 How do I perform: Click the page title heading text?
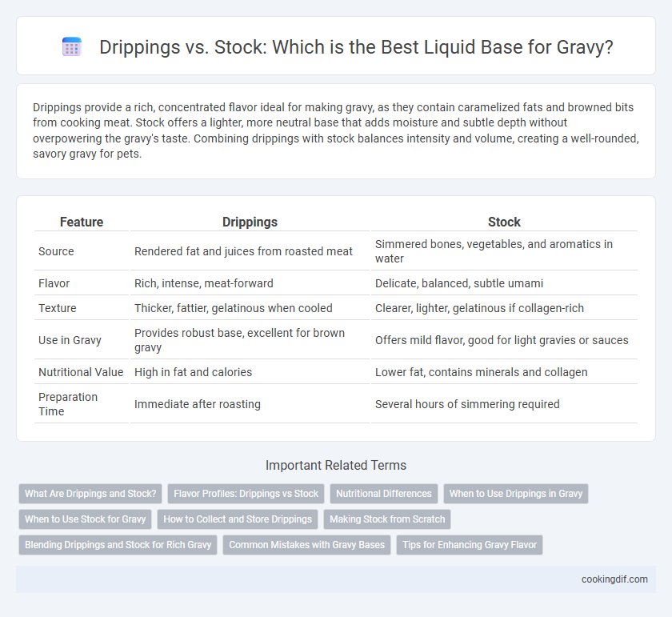(x=356, y=46)
